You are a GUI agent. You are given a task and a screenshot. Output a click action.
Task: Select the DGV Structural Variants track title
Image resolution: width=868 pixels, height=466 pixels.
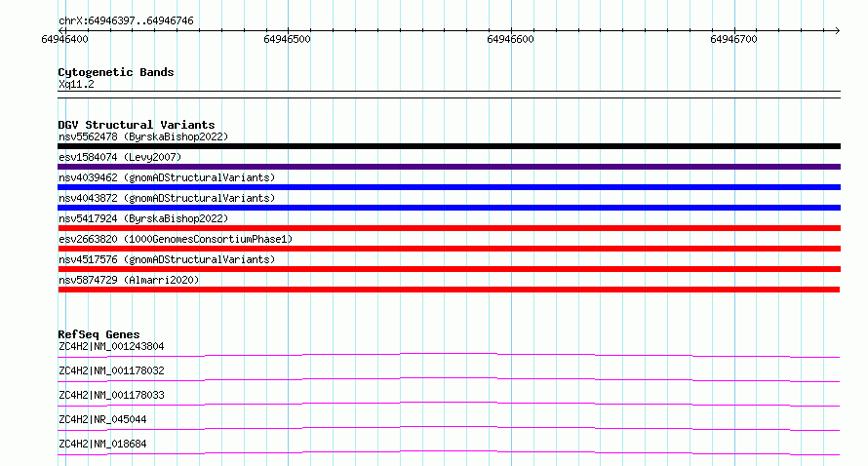pyautogui.click(x=137, y=125)
